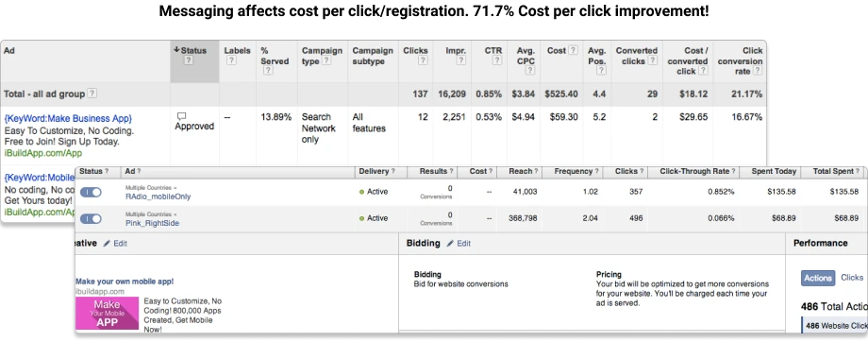Click Edit next to Bidding
868x359 pixels.
point(464,243)
